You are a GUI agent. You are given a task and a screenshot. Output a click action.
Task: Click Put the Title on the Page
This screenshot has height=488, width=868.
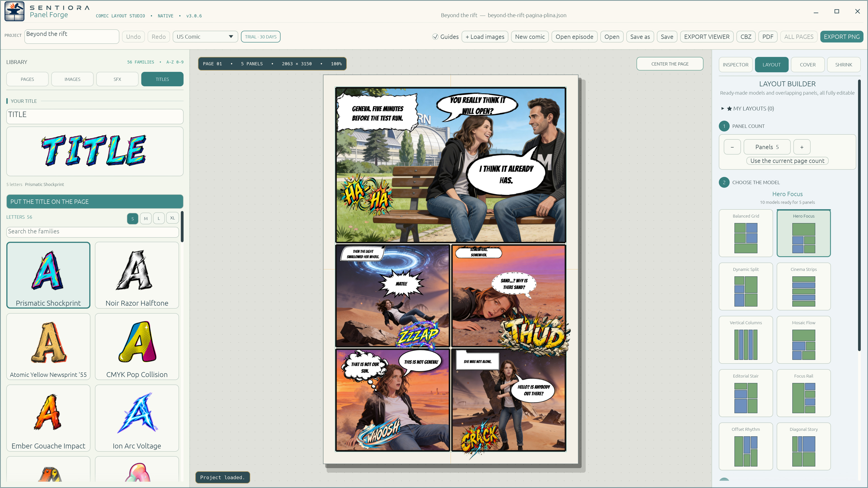point(95,201)
